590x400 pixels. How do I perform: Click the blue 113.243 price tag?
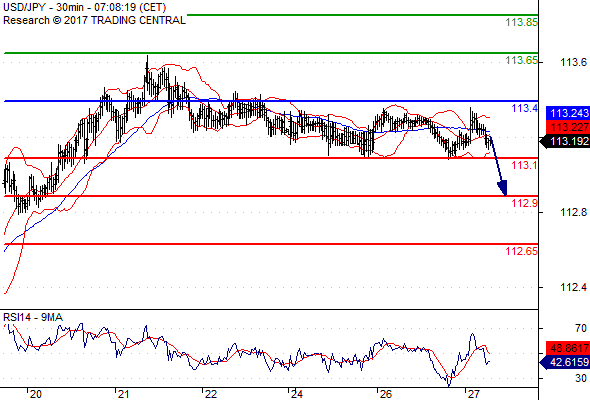tap(567, 113)
